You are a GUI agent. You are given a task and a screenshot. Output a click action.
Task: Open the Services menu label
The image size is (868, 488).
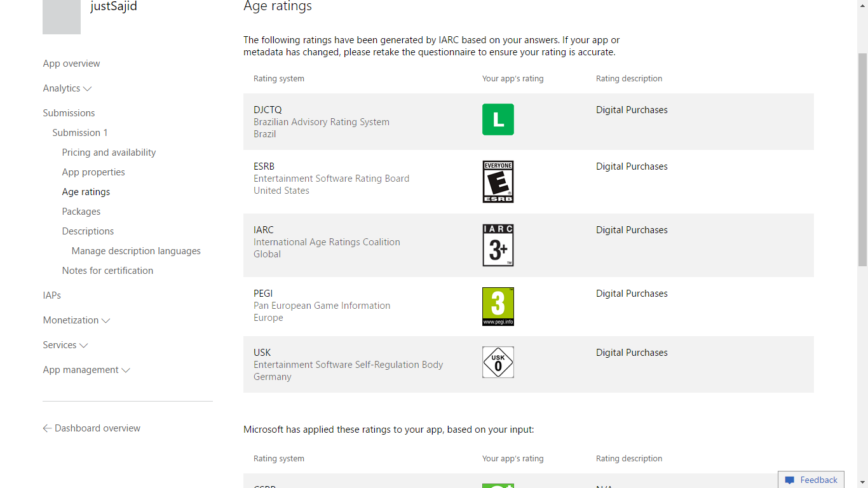[x=60, y=345]
